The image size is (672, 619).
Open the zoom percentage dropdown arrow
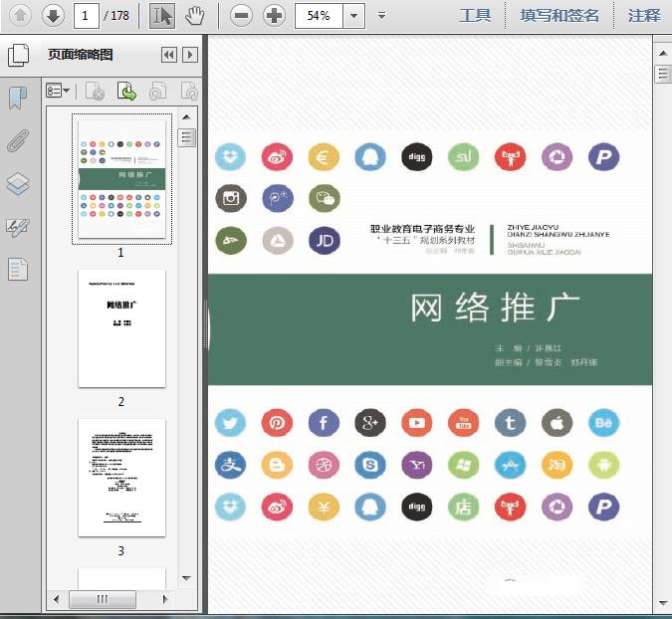[354, 16]
